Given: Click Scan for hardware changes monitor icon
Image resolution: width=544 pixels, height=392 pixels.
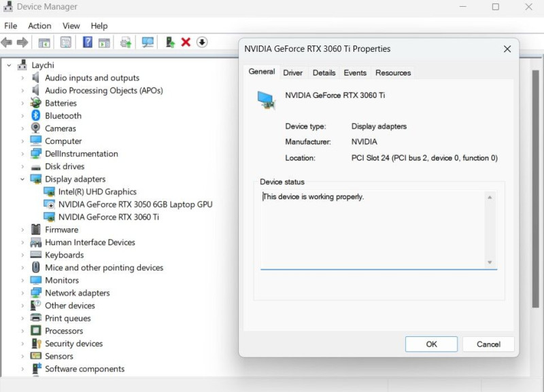Looking at the screenshot, I should tap(148, 42).
